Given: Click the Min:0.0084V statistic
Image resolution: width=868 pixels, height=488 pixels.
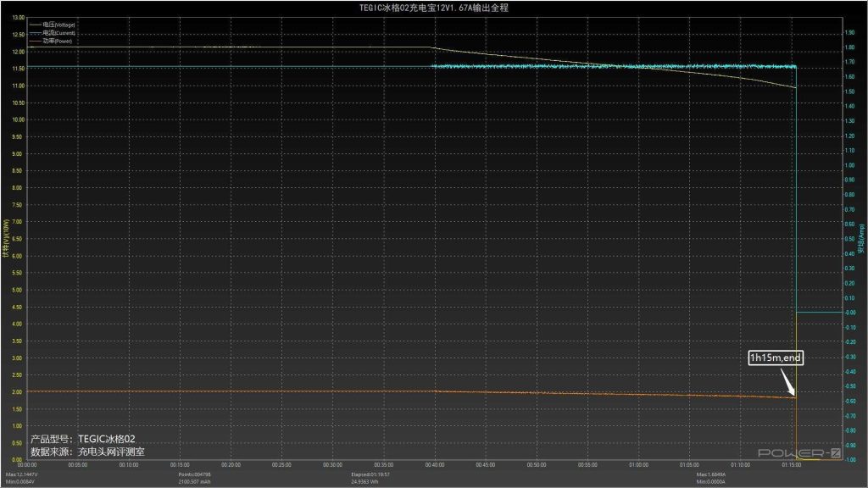Looking at the screenshot, I should [20, 482].
